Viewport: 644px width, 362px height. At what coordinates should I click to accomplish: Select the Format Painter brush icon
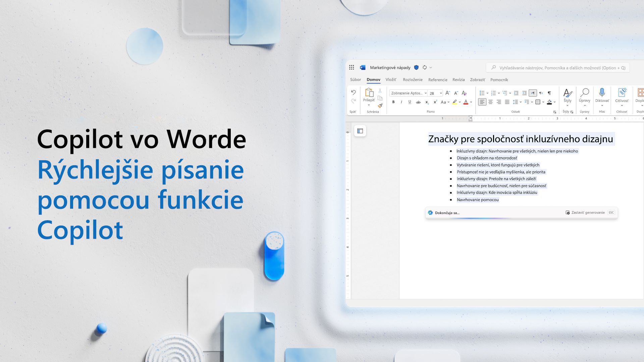[x=380, y=106]
